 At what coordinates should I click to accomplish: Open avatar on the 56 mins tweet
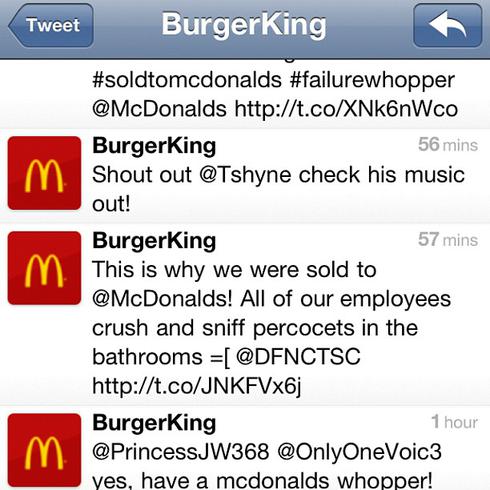pos(44,173)
